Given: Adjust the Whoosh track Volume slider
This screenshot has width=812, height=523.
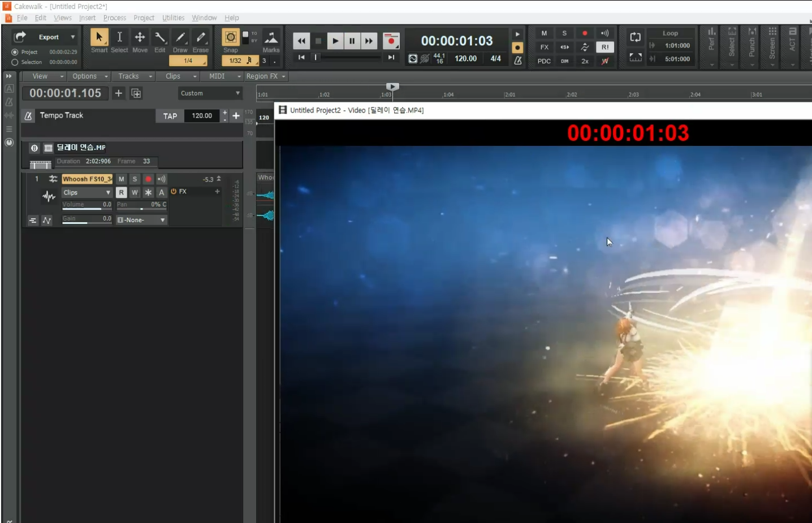Looking at the screenshot, I should 87,205.
